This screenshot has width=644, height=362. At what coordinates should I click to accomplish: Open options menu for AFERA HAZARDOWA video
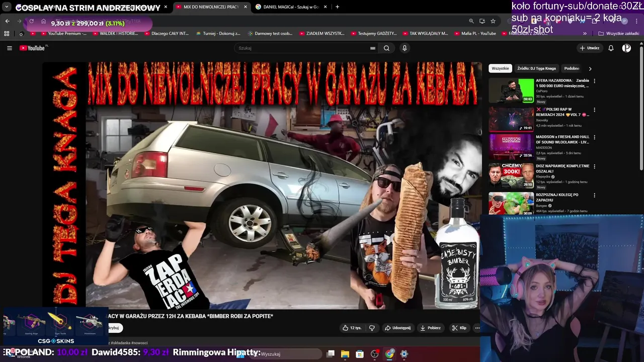click(x=594, y=81)
